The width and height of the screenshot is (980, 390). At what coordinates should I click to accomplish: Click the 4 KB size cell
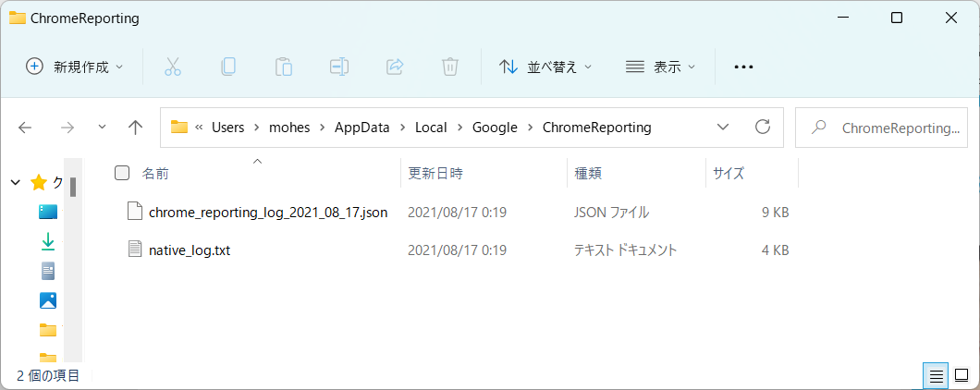point(775,250)
